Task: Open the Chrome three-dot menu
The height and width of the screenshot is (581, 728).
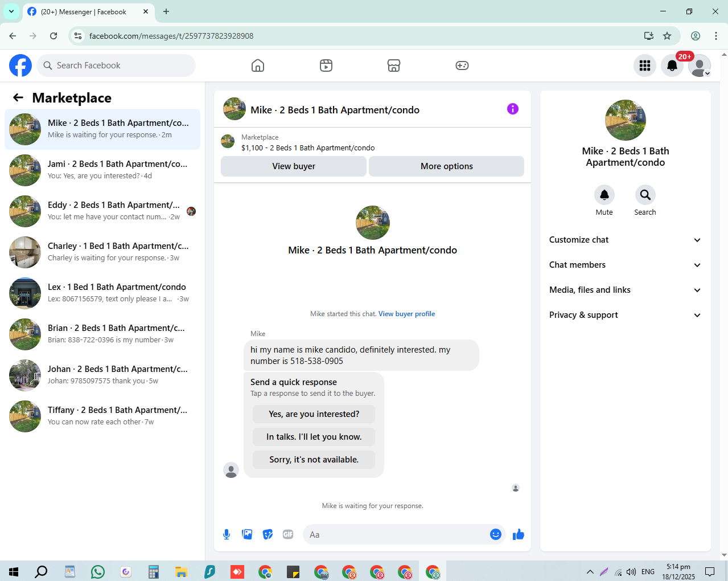Action: tap(716, 36)
